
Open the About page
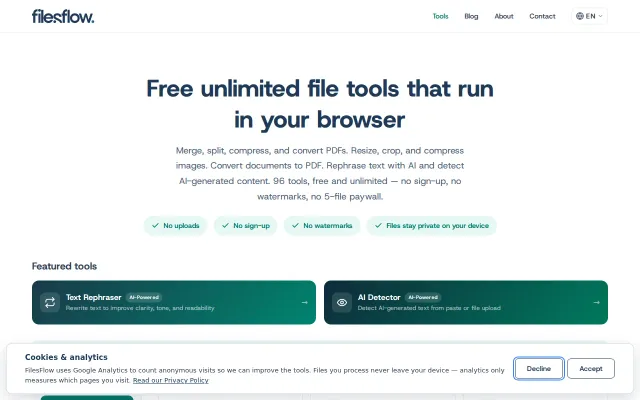(x=504, y=16)
